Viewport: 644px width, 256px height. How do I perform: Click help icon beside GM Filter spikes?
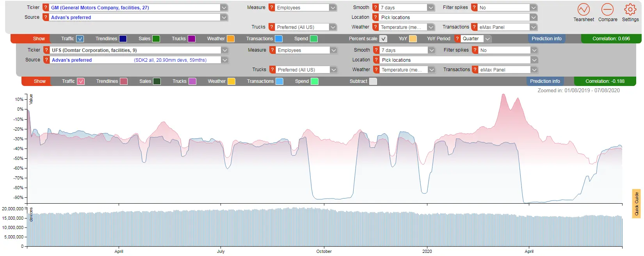pyautogui.click(x=474, y=7)
